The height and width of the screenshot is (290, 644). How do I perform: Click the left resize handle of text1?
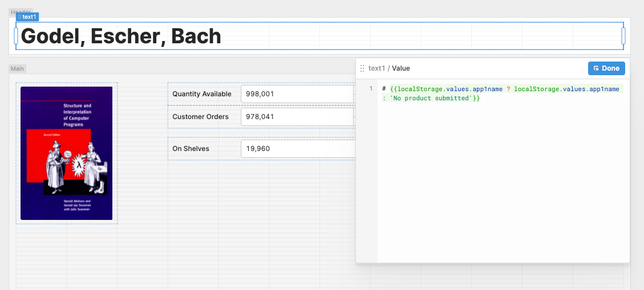[16, 36]
